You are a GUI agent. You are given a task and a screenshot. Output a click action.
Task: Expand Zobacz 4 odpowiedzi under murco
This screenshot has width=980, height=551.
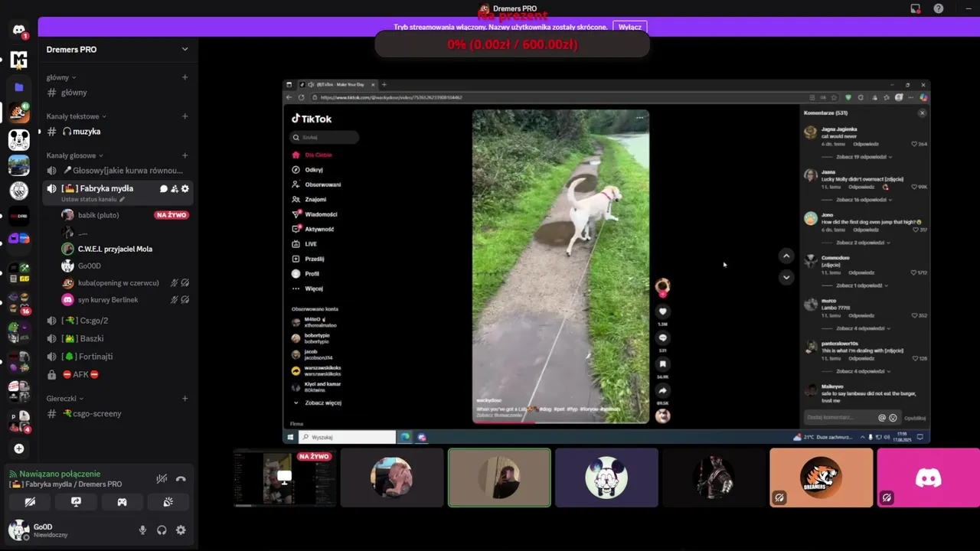point(863,328)
